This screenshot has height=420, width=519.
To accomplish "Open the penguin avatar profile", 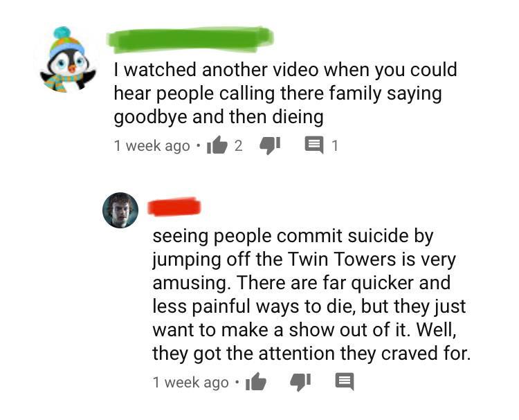I will click(x=68, y=60).
